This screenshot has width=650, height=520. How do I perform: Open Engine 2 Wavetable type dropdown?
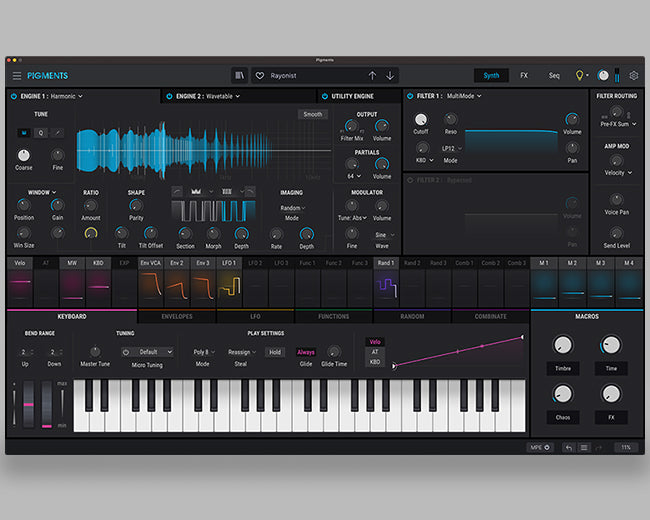[223, 96]
